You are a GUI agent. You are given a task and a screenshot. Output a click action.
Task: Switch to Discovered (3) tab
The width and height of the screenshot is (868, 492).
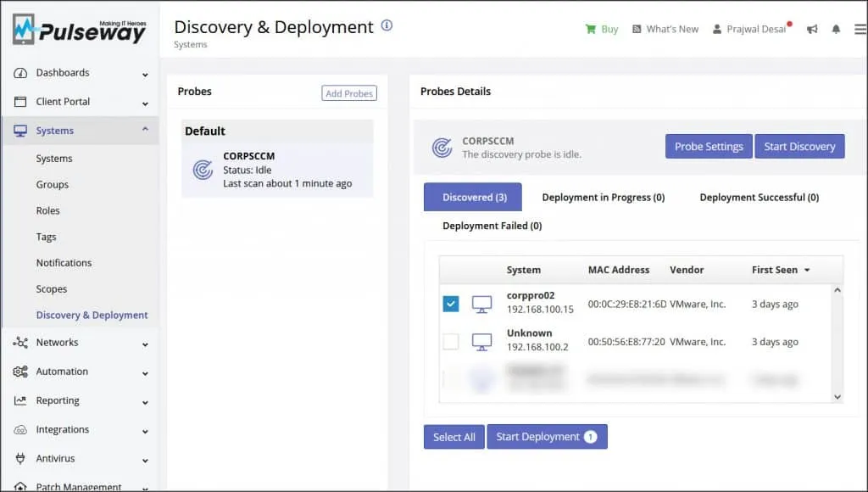473,197
